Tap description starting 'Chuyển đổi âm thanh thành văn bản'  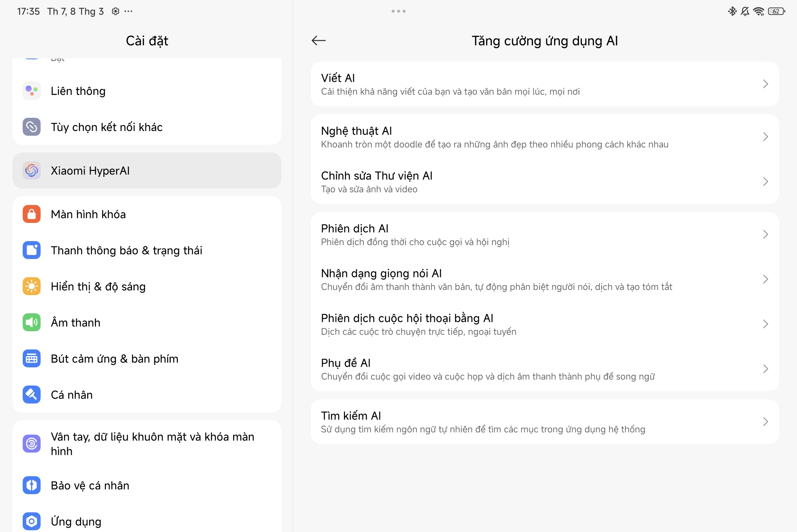(x=496, y=287)
